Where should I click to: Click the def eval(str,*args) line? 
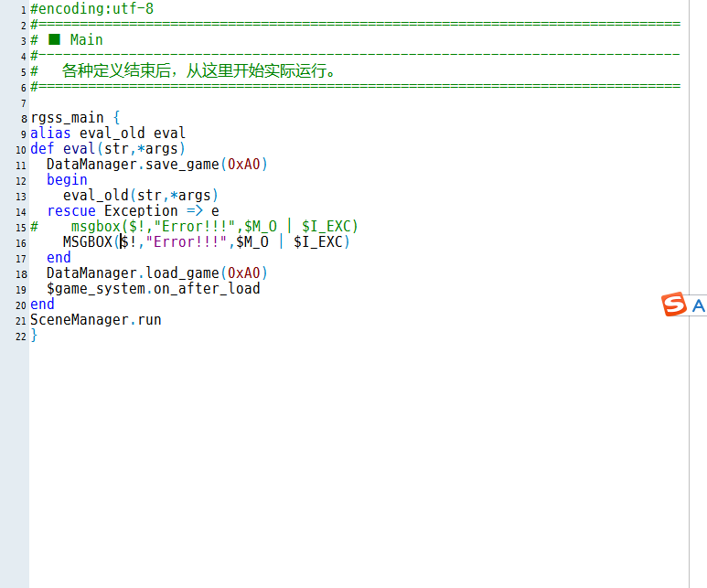[108, 149]
